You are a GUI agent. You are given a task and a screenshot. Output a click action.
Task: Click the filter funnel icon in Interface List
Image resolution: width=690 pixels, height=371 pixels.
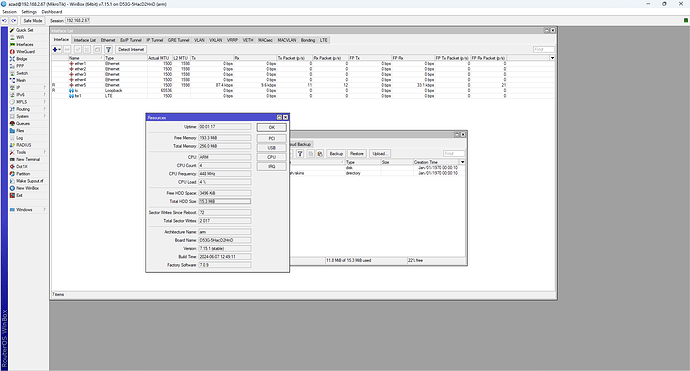tap(108, 49)
